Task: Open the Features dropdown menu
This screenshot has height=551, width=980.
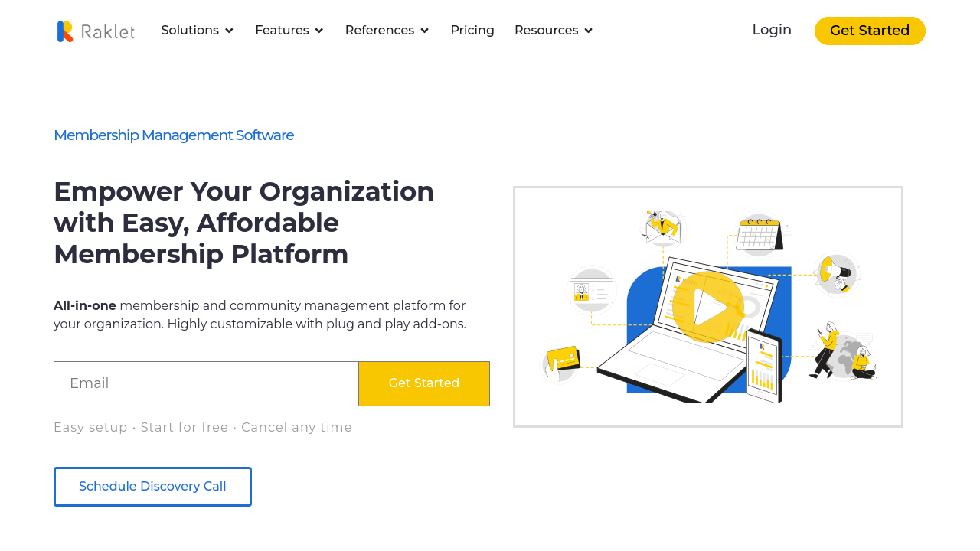Action: pyautogui.click(x=289, y=31)
